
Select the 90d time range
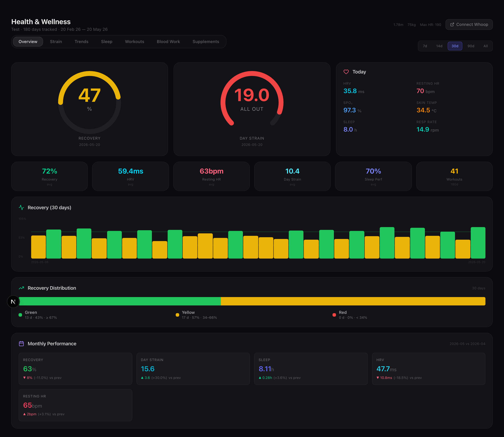click(471, 46)
